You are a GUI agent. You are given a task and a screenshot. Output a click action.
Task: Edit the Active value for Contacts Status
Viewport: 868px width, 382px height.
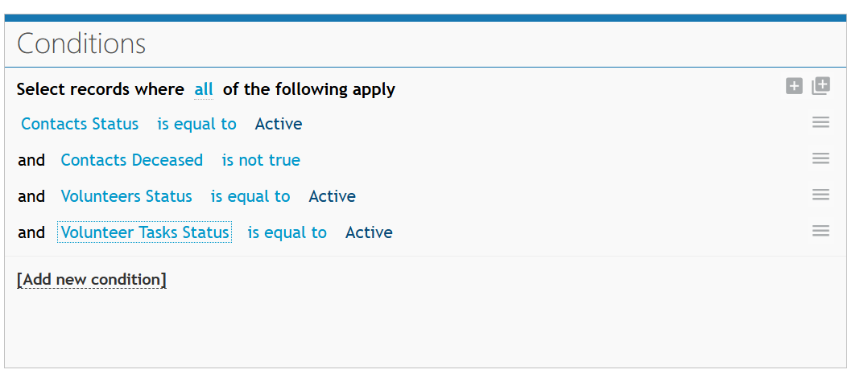pos(279,124)
